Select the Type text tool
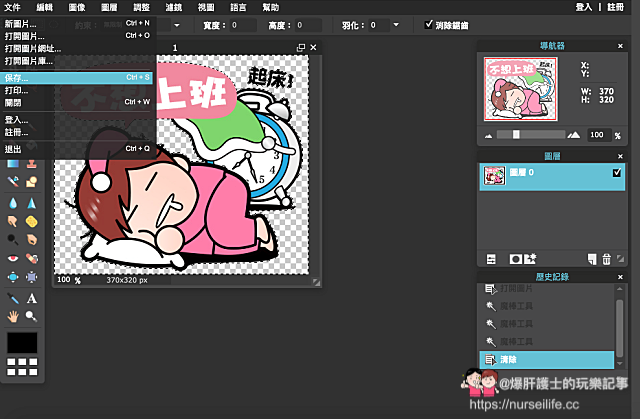640x419 pixels. tap(31, 299)
